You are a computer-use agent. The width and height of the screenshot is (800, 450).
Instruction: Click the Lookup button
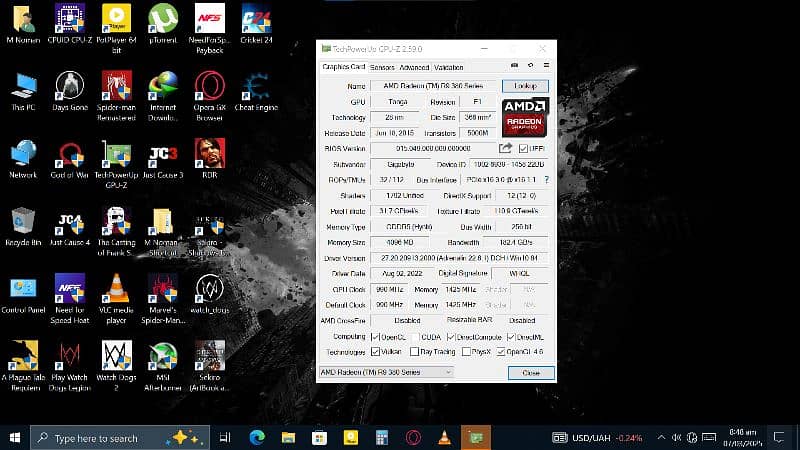pos(525,86)
